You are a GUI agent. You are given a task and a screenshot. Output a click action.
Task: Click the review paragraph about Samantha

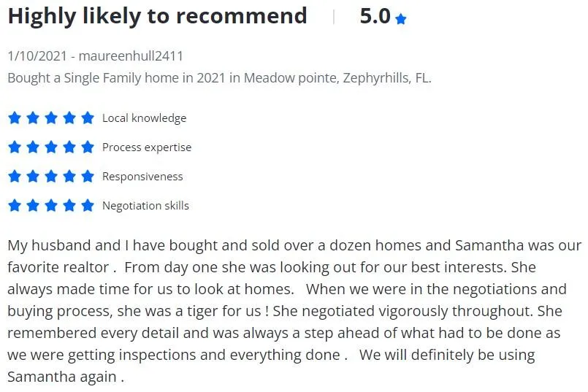294,311
